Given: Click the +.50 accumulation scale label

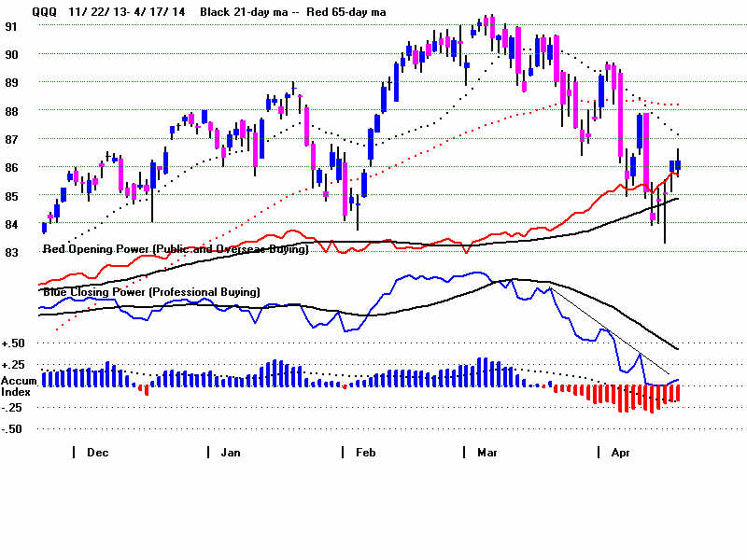Looking at the screenshot, I should pos(13,343).
